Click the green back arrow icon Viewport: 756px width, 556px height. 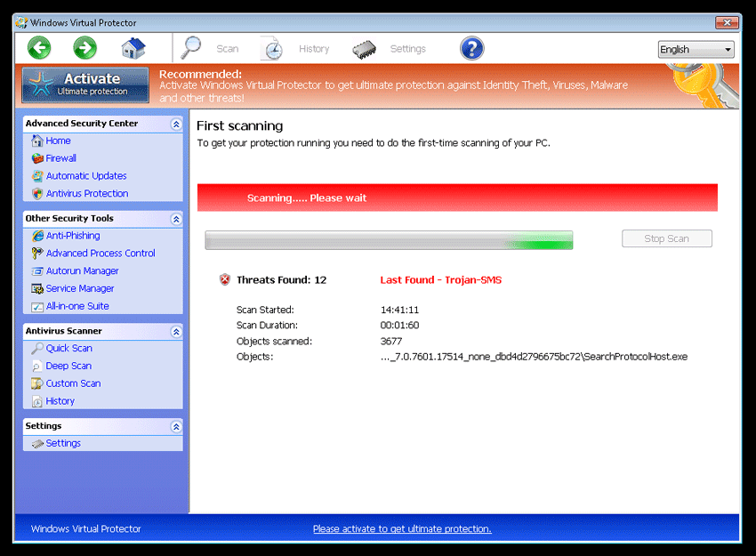(39, 48)
